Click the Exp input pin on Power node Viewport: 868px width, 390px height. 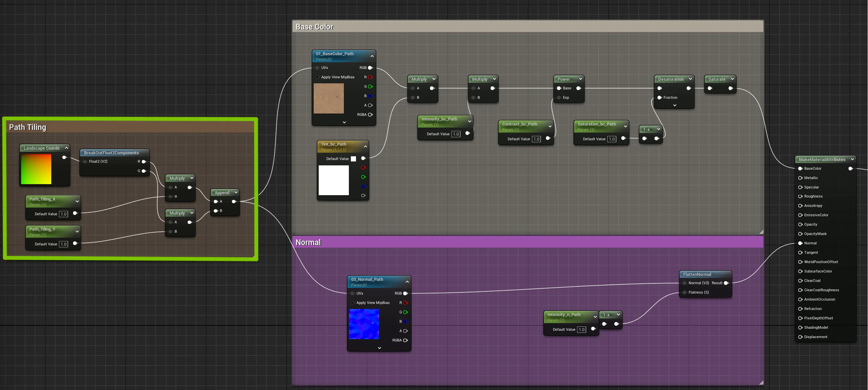559,98
